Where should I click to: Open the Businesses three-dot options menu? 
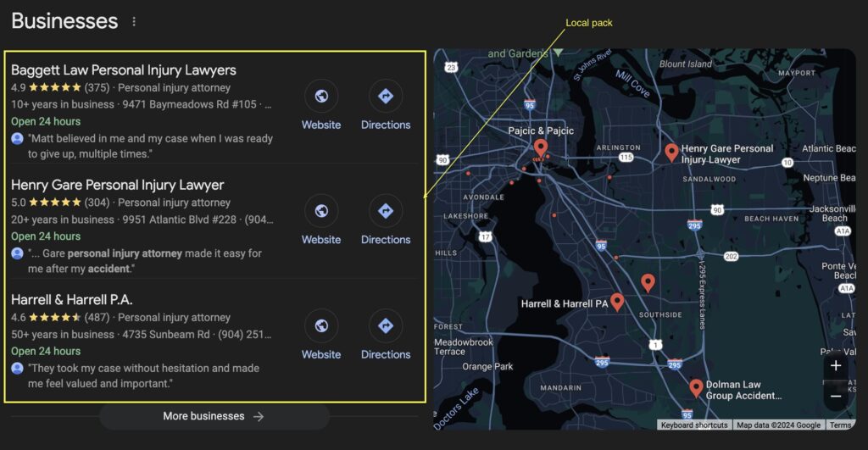coord(134,21)
